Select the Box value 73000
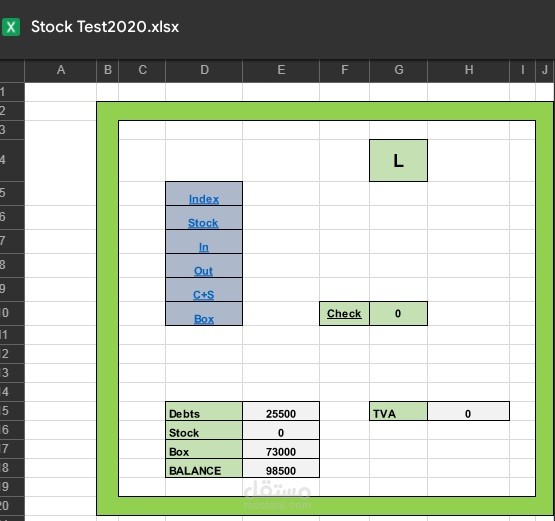Screen dimensions: 555x521 281,450
